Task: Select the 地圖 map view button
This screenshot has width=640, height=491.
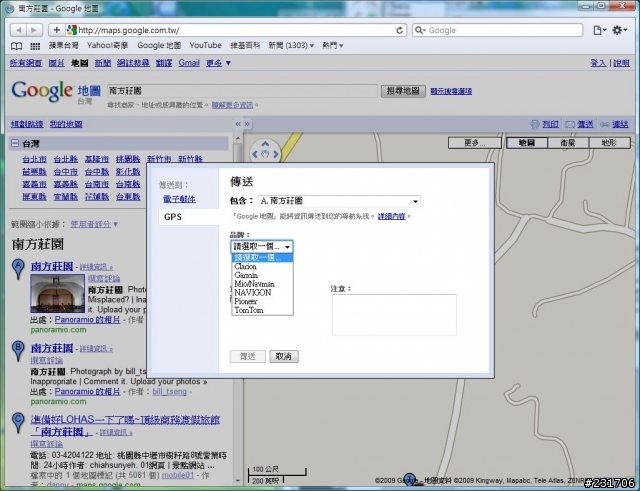Action: (x=527, y=143)
